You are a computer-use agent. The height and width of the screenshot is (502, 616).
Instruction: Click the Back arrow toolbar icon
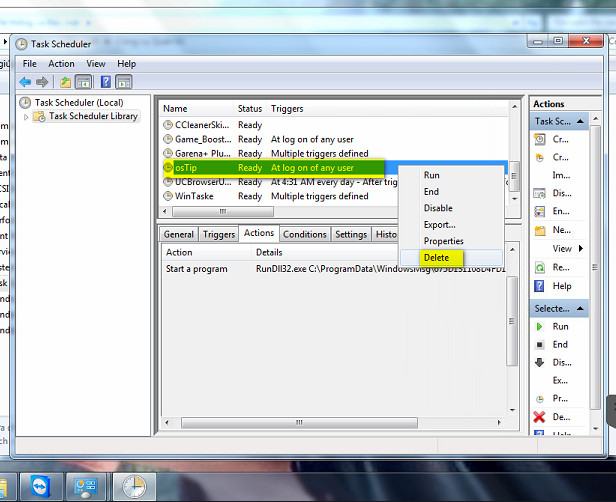pyautogui.click(x=26, y=82)
